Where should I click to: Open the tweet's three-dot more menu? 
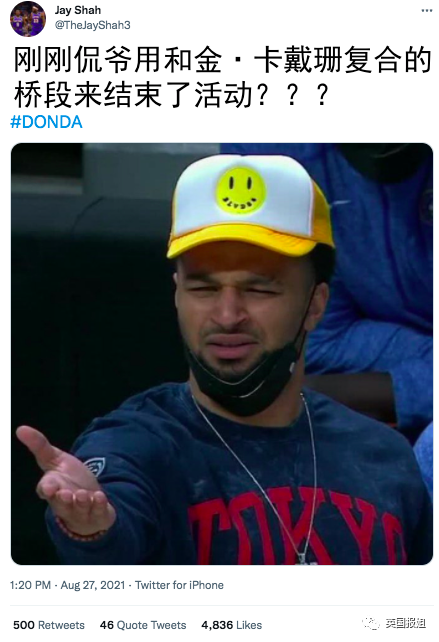(427, 11)
